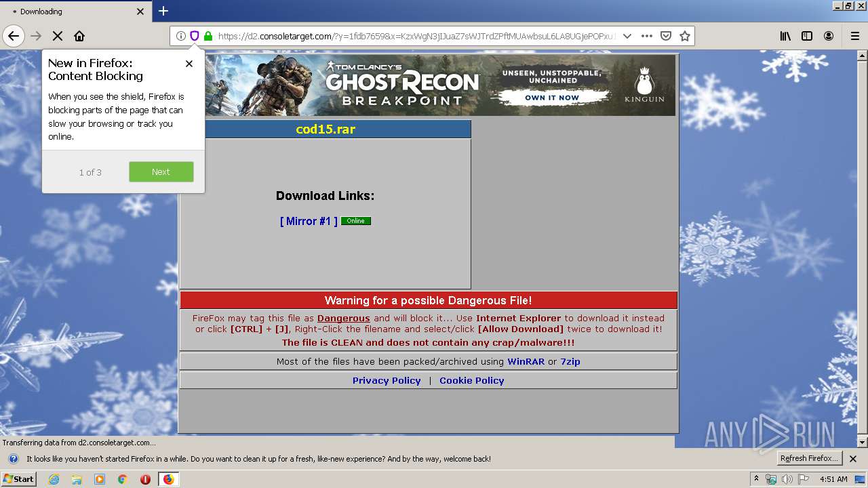Image resolution: width=868 pixels, height=488 pixels.
Task: Open media player from taskbar
Action: (100, 479)
